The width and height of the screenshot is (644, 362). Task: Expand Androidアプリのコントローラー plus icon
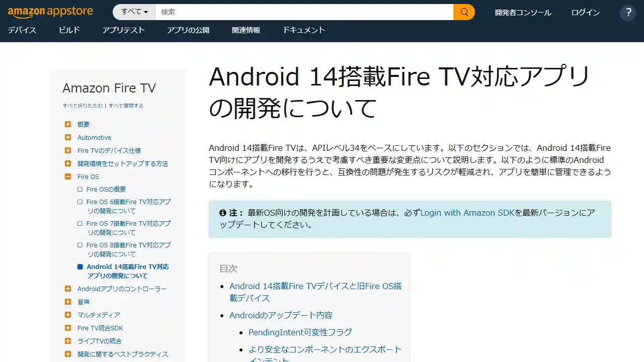[x=68, y=289]
